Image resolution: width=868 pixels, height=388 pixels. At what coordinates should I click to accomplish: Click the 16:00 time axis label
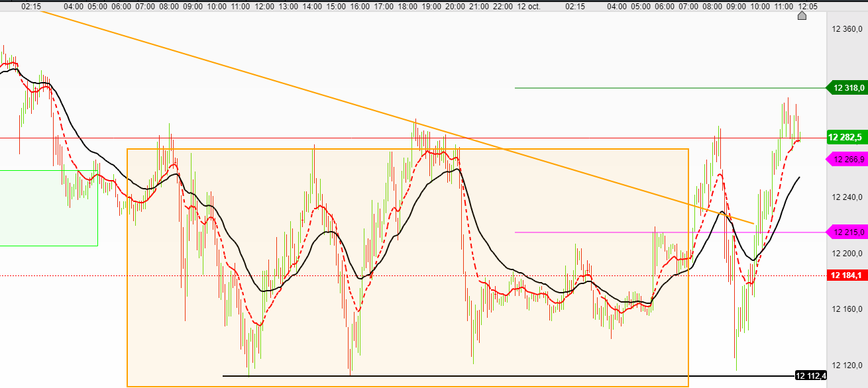click(x=360, y=6)
